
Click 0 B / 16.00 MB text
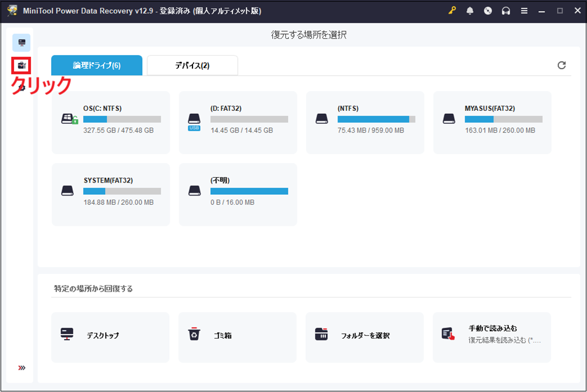[x=232, y=202]
